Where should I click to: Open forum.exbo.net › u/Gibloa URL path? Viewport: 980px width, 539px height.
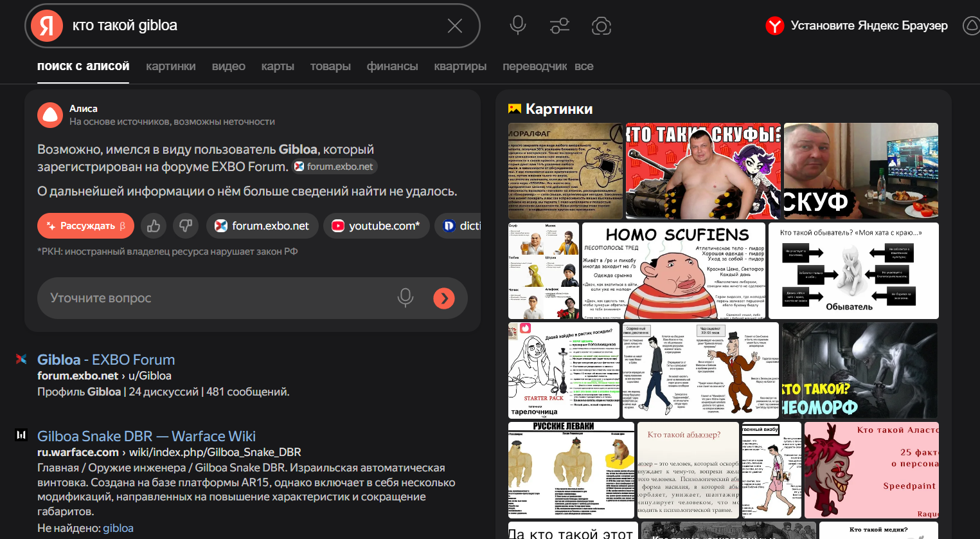click(x=104, y=376)
